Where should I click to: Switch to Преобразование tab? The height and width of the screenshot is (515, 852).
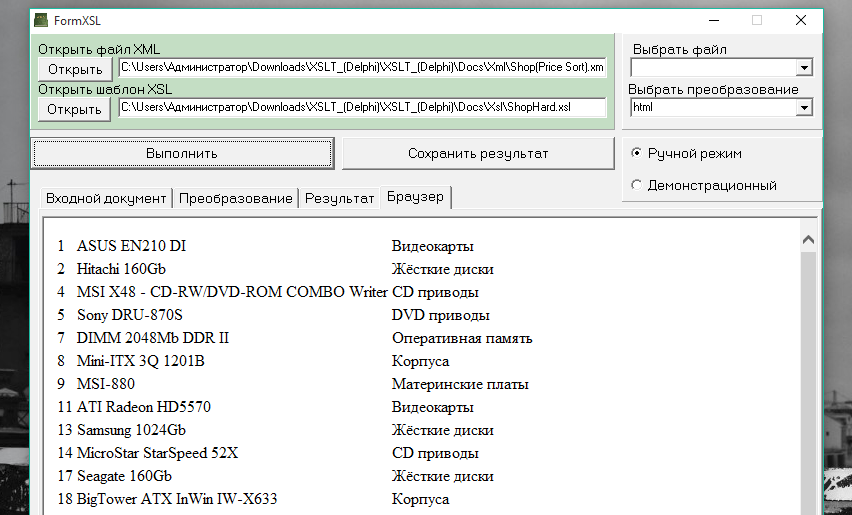point(235,198)
